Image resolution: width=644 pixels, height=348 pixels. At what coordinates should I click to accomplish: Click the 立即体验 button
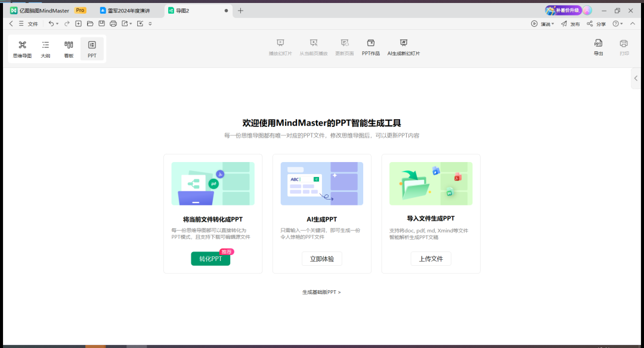pos(322,259)
